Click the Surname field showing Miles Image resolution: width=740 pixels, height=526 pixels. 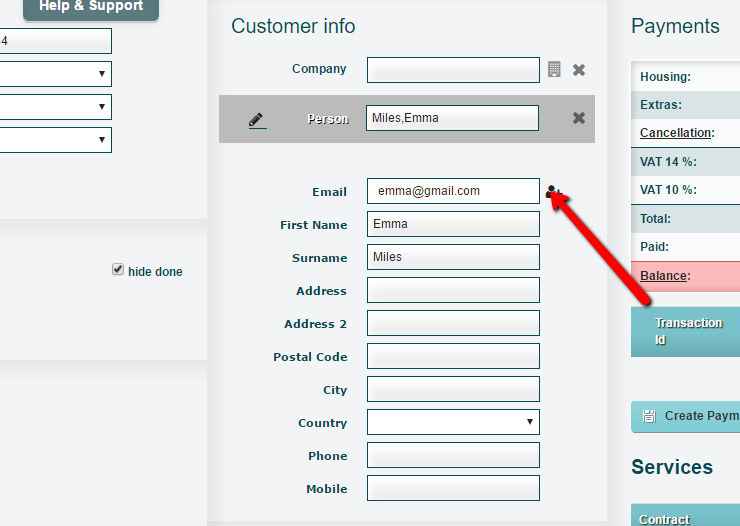pyautogui.click(x=453, y=257)
